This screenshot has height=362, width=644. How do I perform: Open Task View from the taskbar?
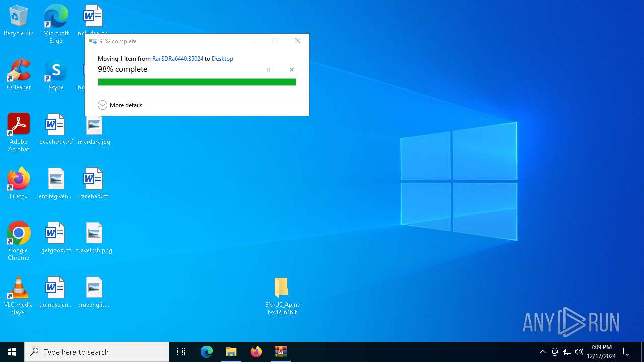(181, 352)
